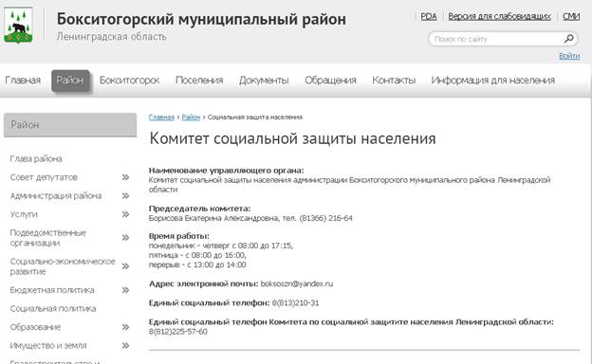Click the Председатель комитета label
Screen dimensions: 592x364
point(199,209)
